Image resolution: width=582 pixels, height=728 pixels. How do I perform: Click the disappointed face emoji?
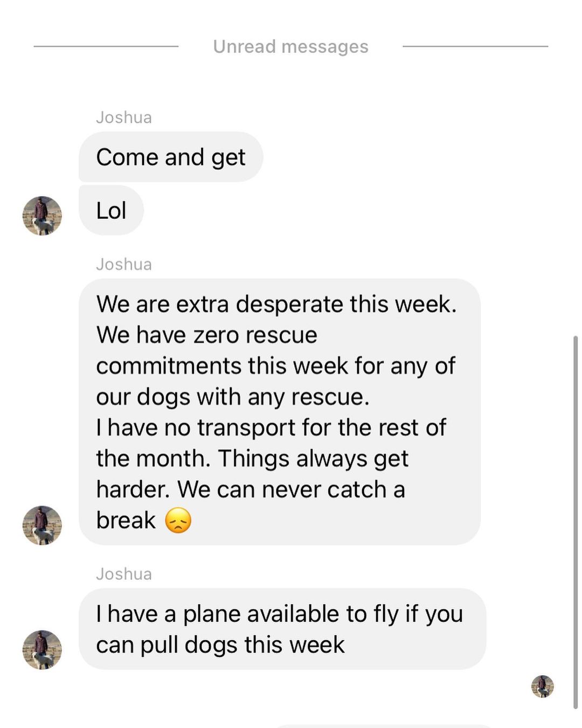pos(178,521)
